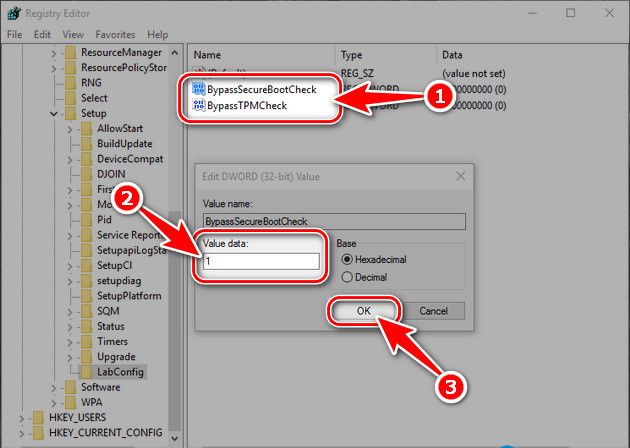Select the ResourceManager folder icon

point(71,52)
